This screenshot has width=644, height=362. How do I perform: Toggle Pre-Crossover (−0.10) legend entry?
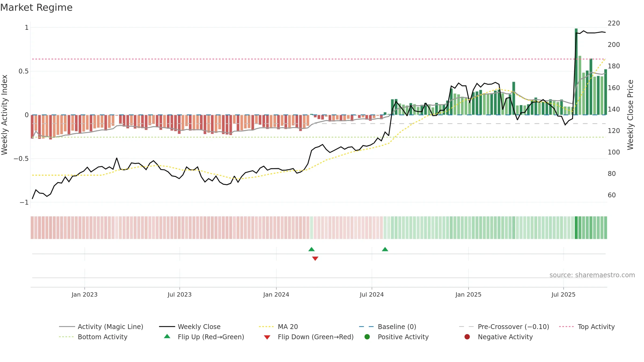(504, 327)
